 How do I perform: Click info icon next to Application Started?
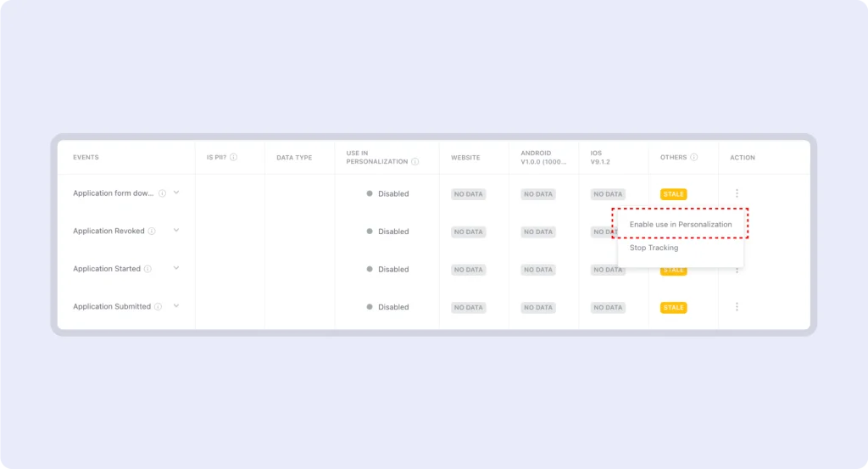point(147,269)
